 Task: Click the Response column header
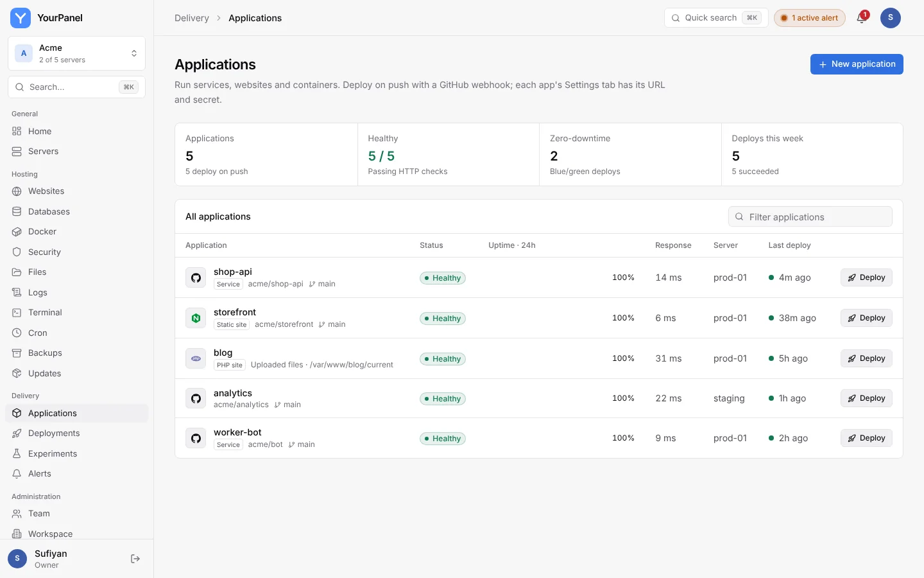[x=673, y=245]
